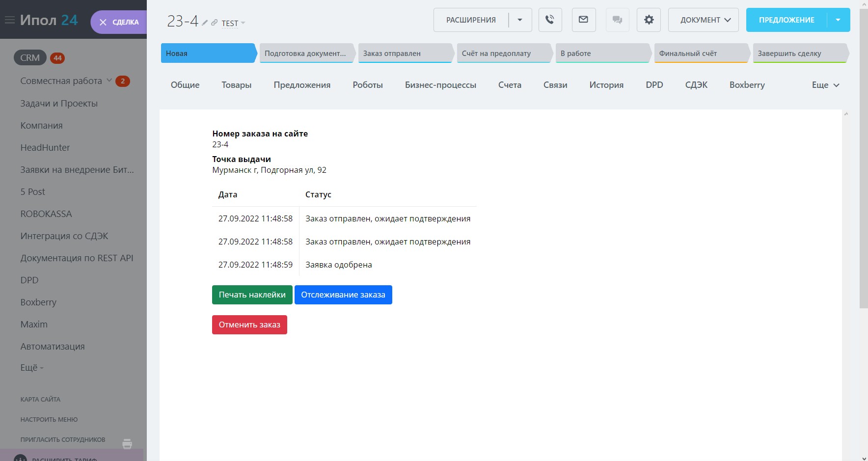
Task: Open the СДЭК tab
Action: click(x=696, y=85)
